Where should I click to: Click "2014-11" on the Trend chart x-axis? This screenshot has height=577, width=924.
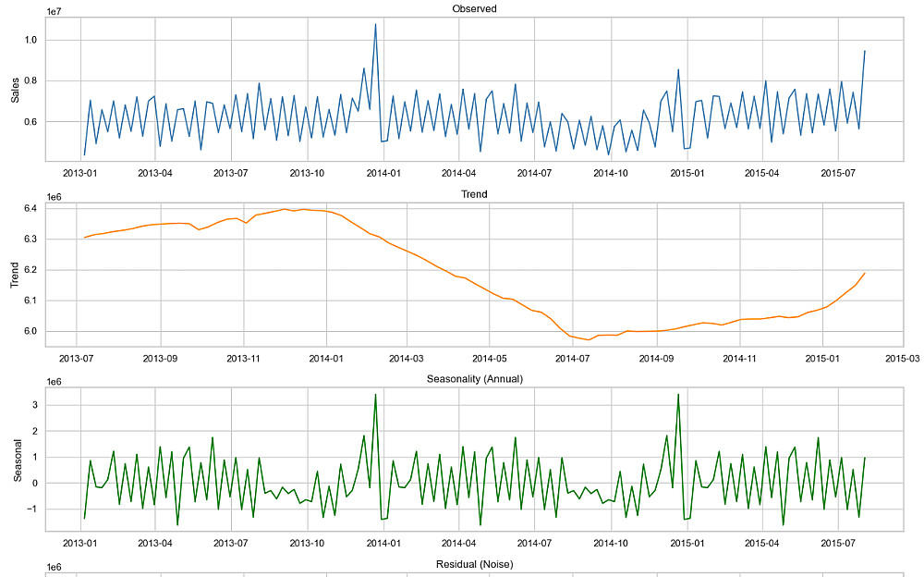(x=739, y=359)
